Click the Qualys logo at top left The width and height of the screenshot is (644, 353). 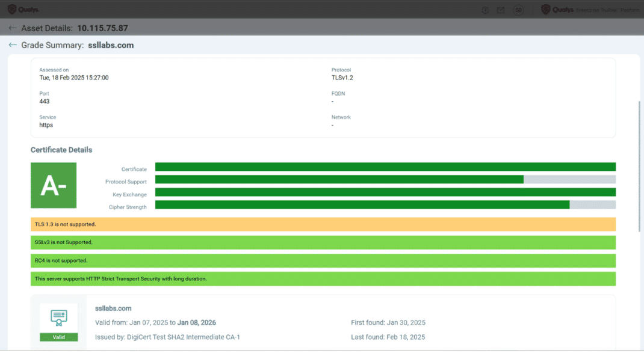(23, 10)
